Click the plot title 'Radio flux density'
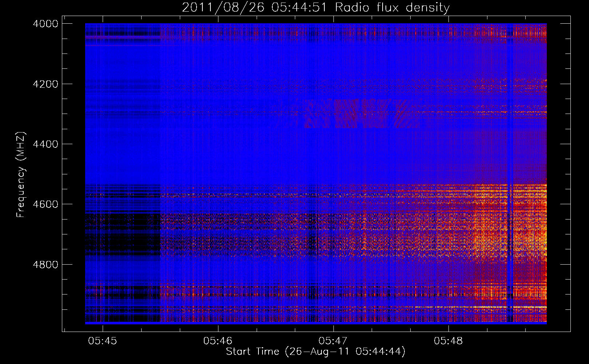This screenshot has width=589, height=364. point(392,8)
